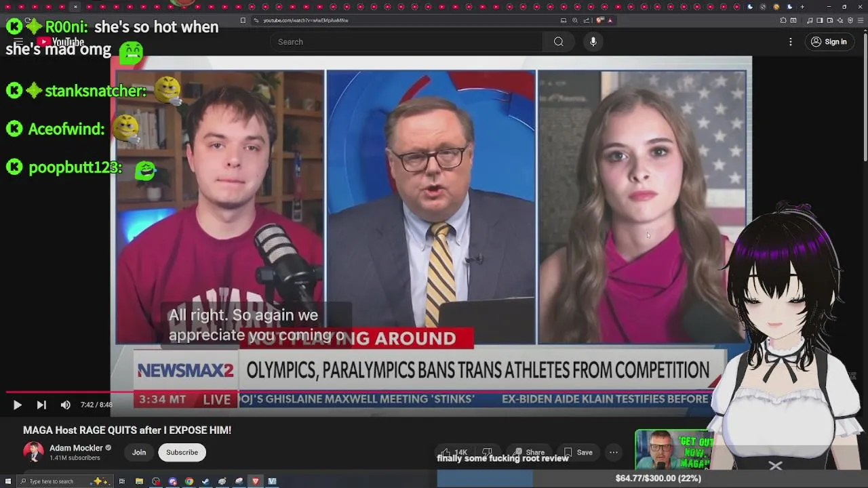This screenshot has width=868, height=488.
Task: Click the video title 'MAGA Host RAGE QUITS'
Action: pyautogui.click(x=127, y=430)
